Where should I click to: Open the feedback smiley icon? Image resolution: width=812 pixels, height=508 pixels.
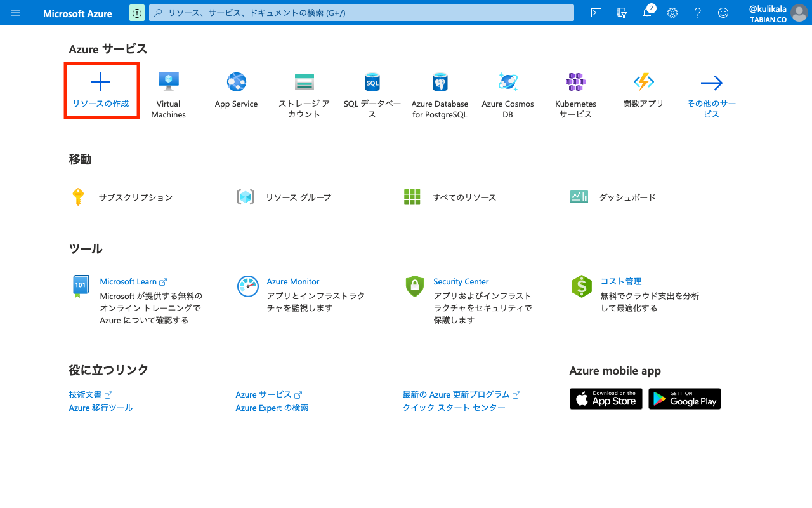tap(723, 13)
